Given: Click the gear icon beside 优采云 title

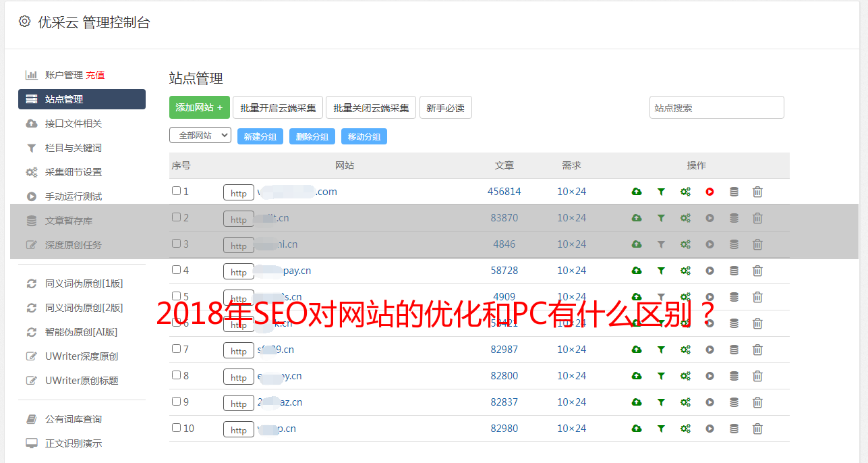Looking at the screenshot, I should tap(24, 22).
